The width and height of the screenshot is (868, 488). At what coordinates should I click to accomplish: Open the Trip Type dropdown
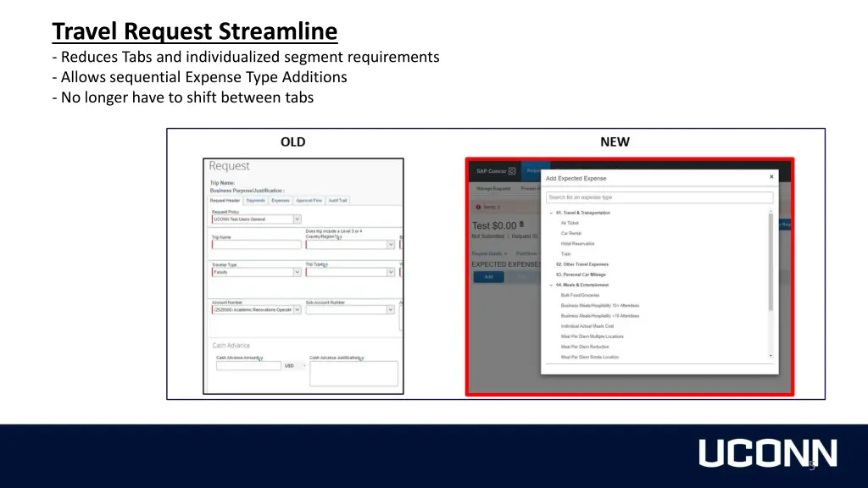click(390, 272)
